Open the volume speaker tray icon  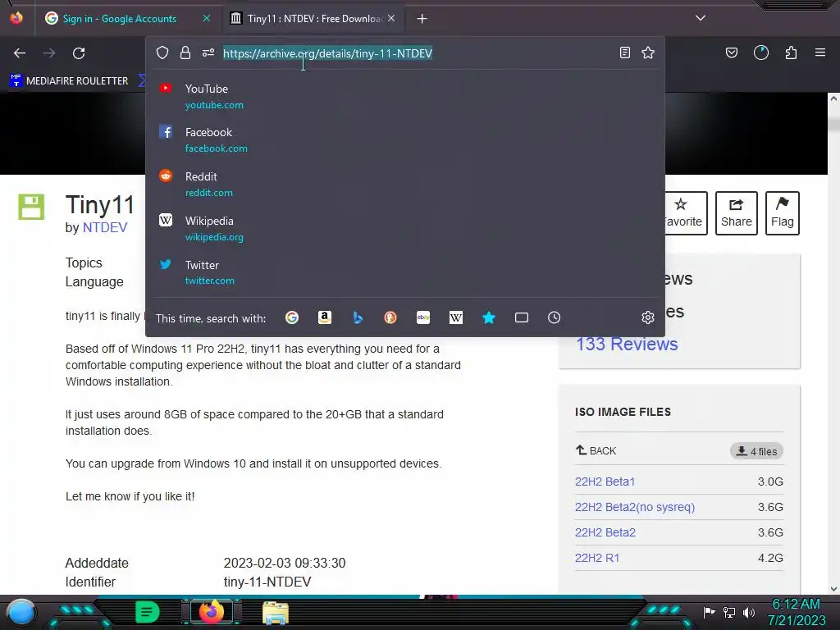coord(749,612)
